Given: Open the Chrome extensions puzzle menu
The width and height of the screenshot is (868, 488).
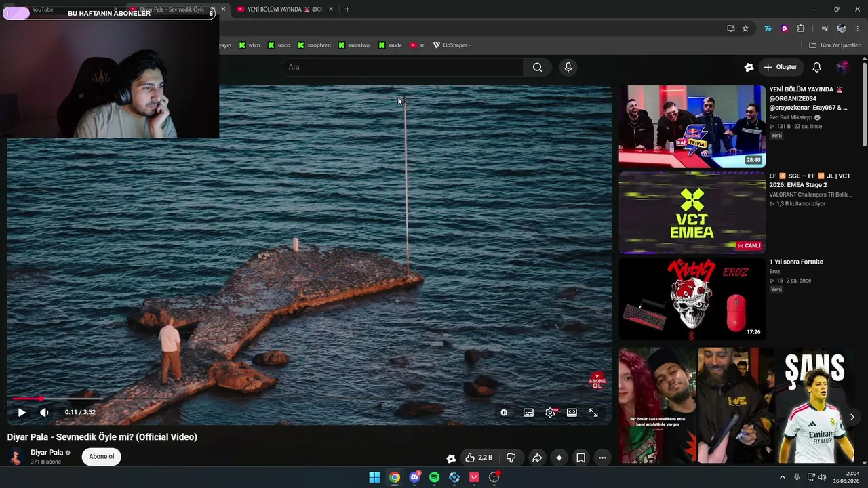Looking at the screenshot, I should (x=801, y=28).
